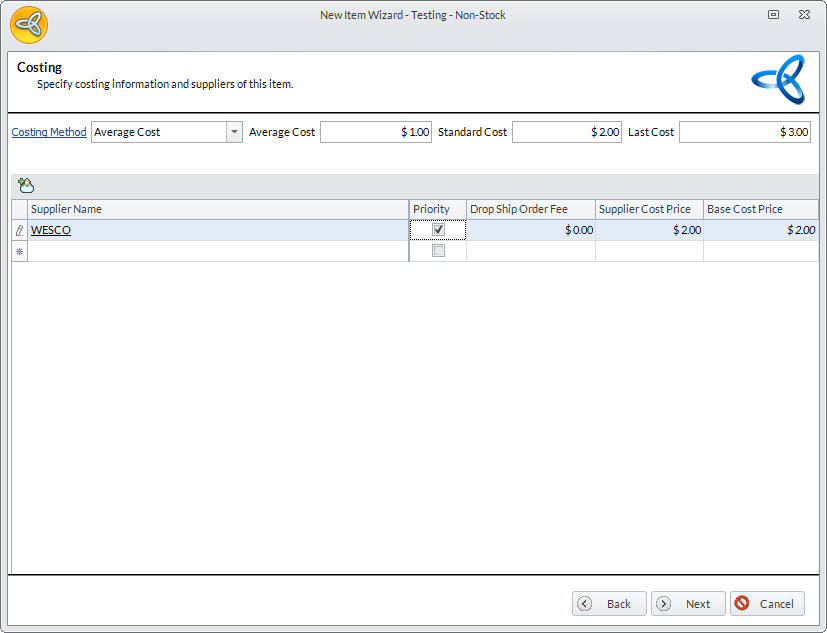Click the add supplier icon above the grid
The width and height of the screenshot is (827, 633).
click(26, 185)
